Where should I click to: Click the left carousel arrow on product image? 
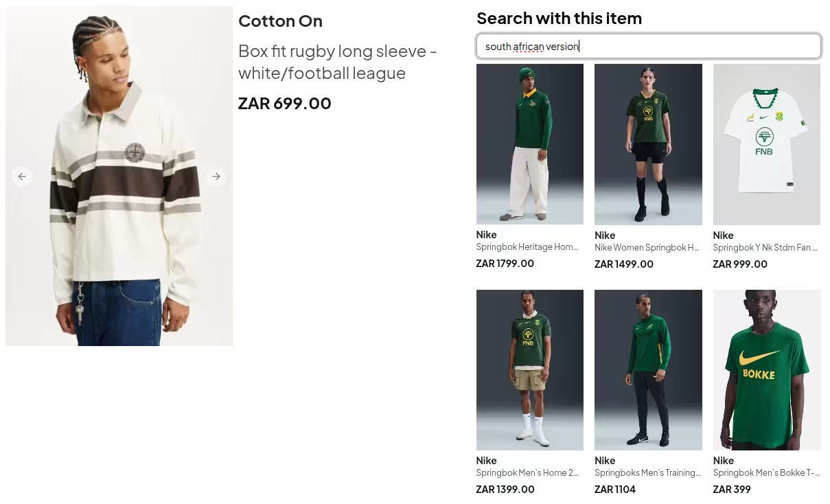pos(22,176)
